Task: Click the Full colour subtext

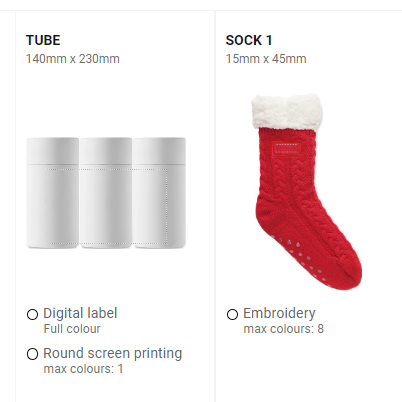Action: coord(72,329)
